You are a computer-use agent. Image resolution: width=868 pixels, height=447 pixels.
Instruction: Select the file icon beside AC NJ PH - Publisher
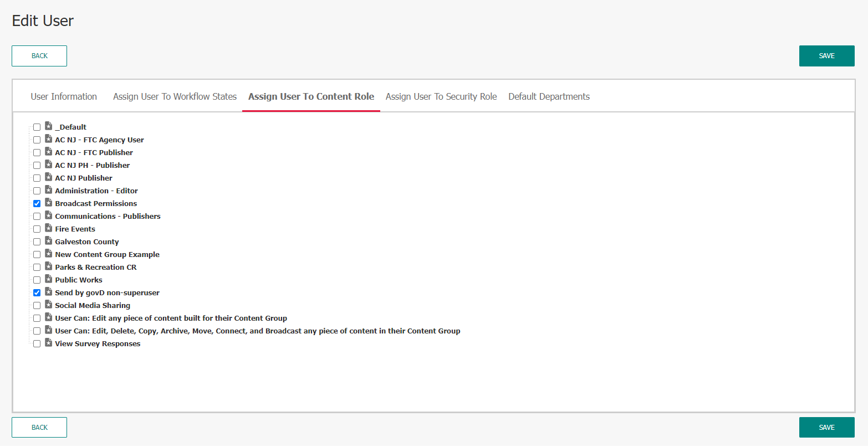coord(48,165)
